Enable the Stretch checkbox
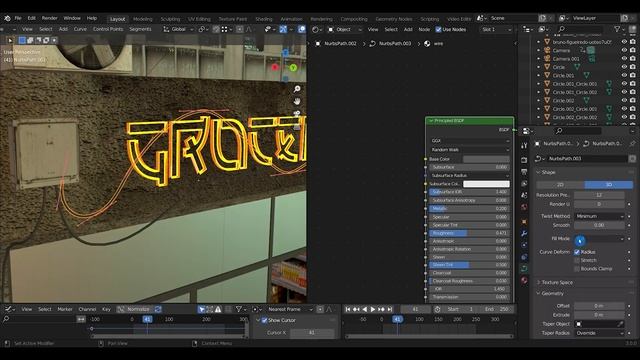 pyautogui.click(x=577, y=260)
